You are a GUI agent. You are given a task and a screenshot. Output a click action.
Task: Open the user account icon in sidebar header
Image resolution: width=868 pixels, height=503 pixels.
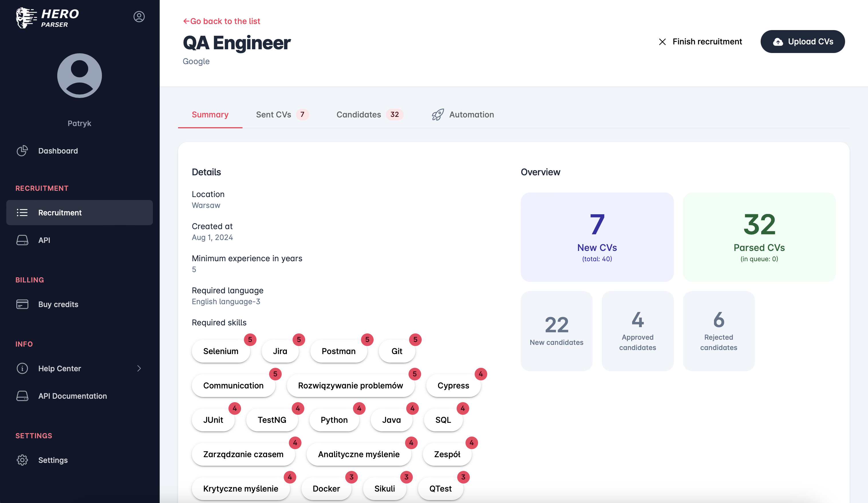pyautogui.click(x=139, y=17)
